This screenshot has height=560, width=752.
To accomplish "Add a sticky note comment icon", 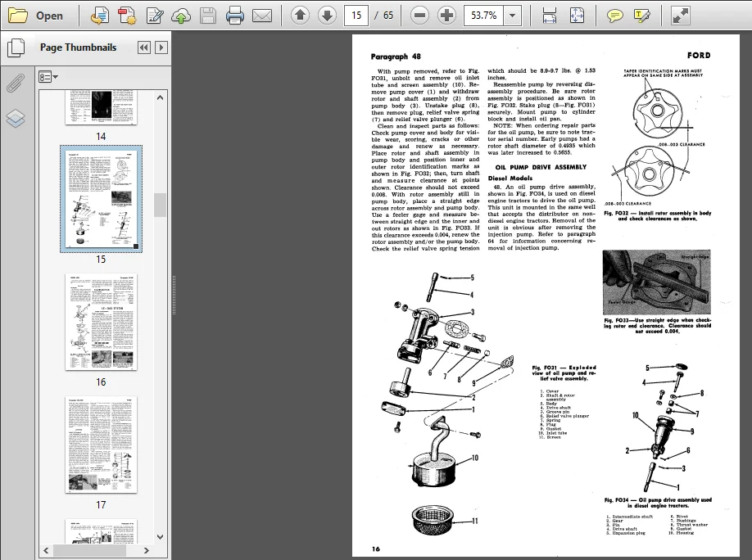I will click(615, 16).
